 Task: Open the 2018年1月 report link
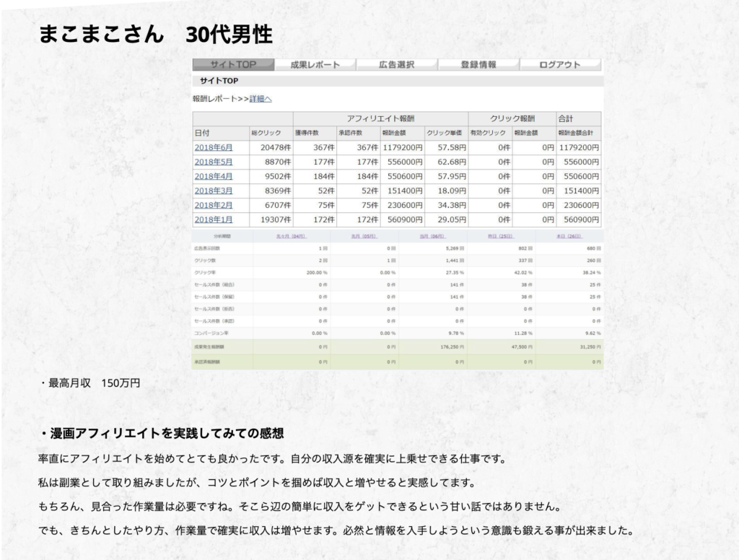click(x=214, y=219)
